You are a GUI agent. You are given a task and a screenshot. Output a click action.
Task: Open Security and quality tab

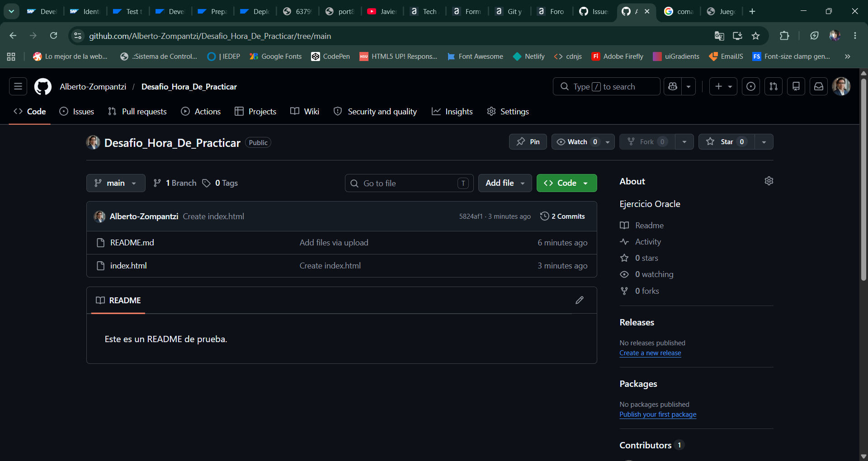pos(375,111)
